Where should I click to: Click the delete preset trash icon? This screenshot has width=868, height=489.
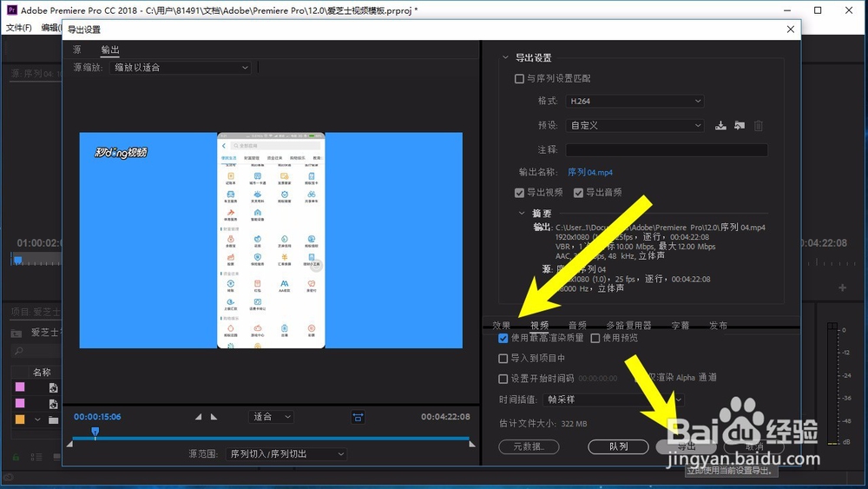(x=759, y=126)
